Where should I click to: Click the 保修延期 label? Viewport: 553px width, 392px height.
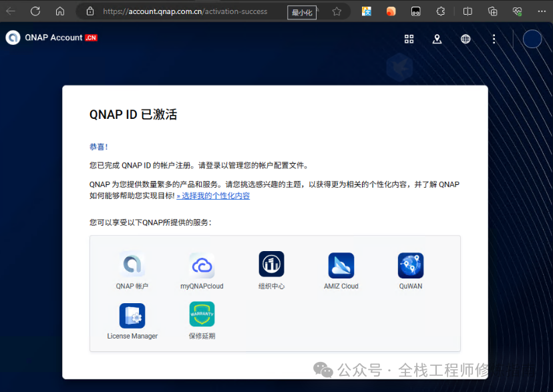202,337
